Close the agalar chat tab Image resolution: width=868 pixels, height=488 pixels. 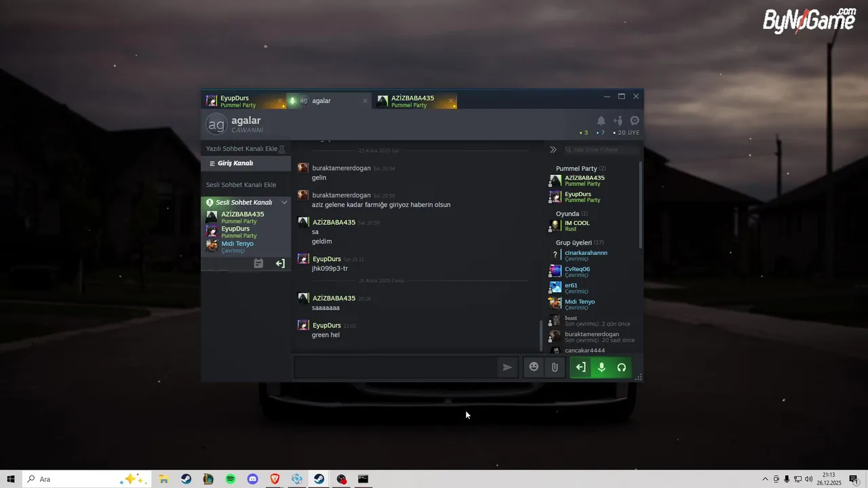coord(365,101)
